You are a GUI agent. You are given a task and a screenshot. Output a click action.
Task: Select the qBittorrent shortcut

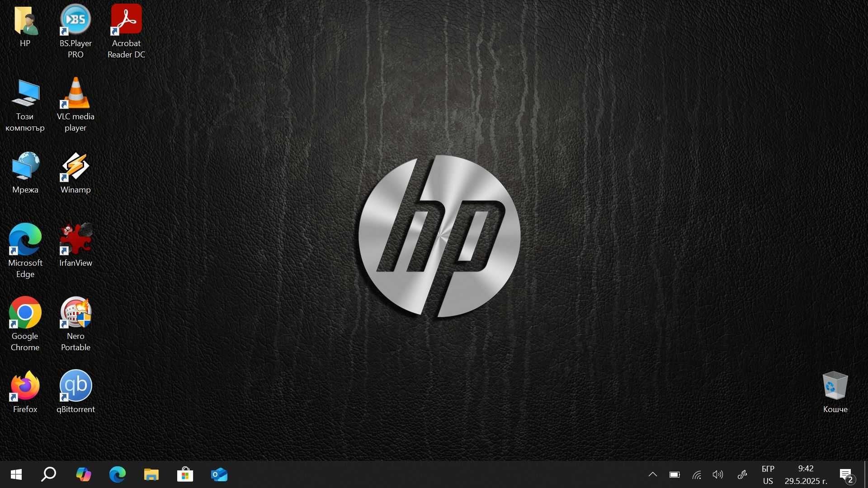[x=75, y=385]
